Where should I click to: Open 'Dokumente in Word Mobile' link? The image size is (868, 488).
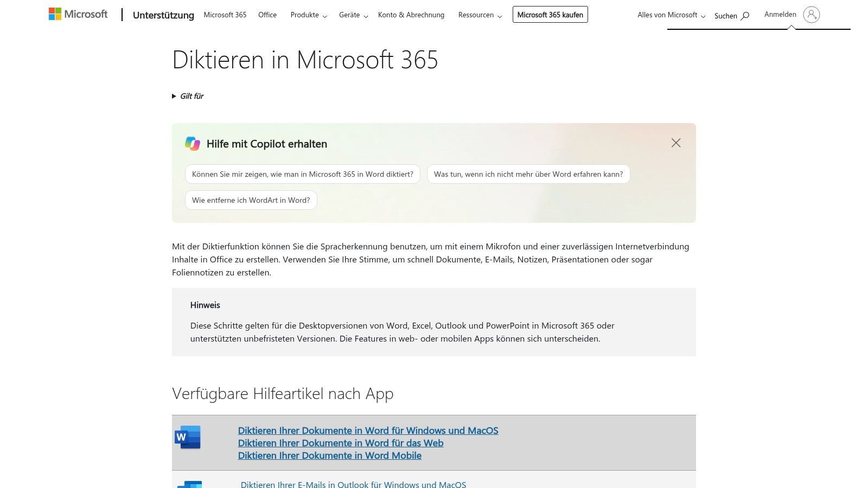pos(330,455)
